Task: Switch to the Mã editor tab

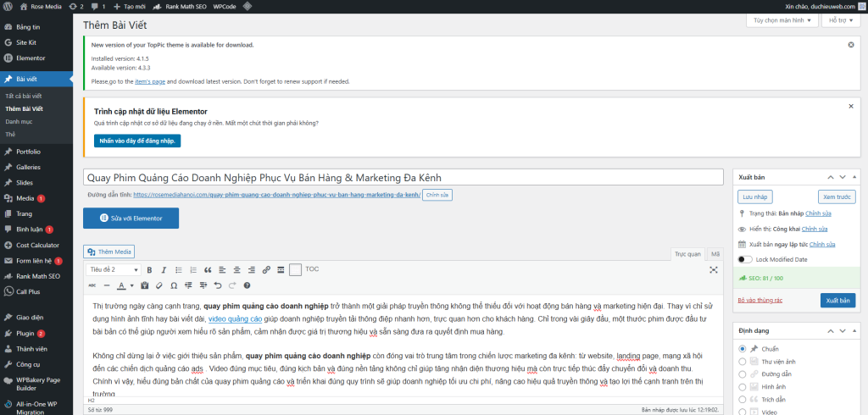Action: [715, 253]
